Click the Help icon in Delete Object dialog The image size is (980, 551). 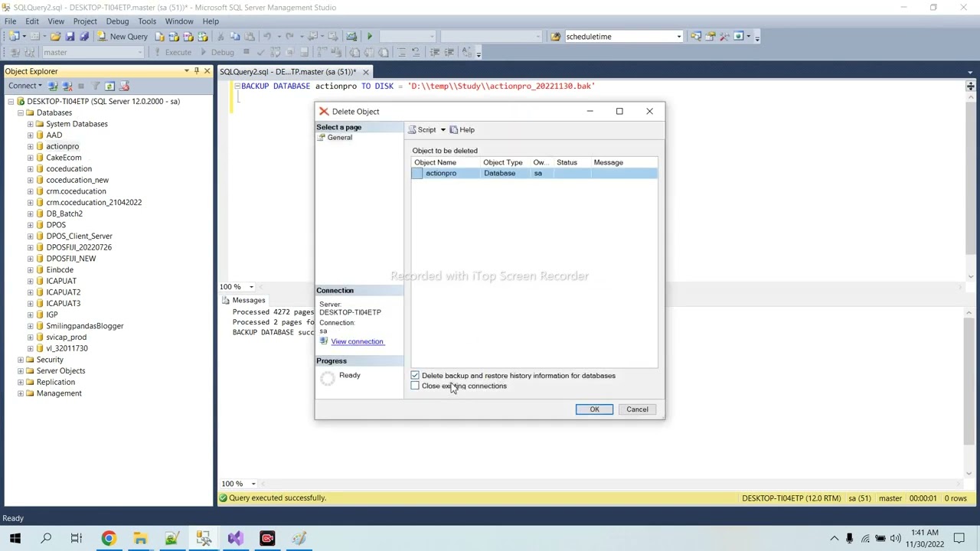click(x=462, y=130)
